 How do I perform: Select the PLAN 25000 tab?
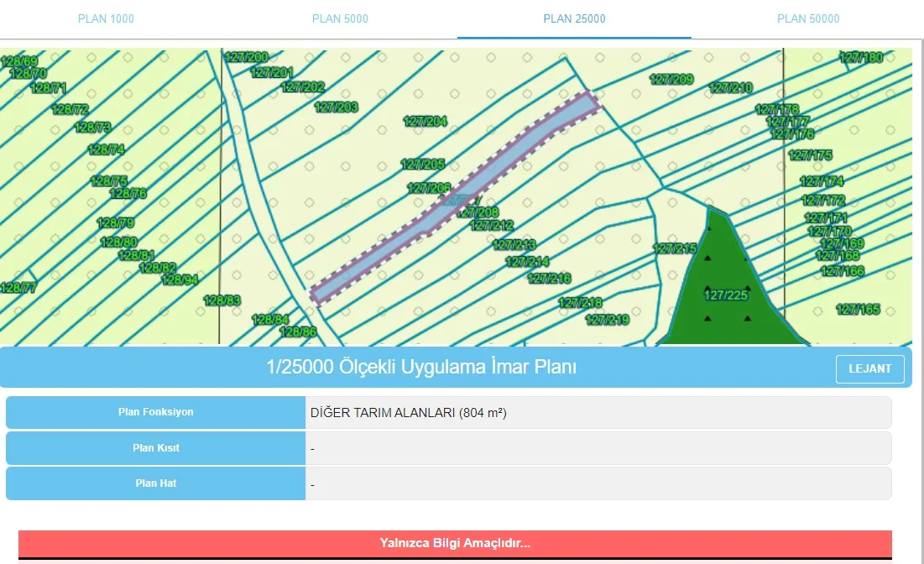click(x=574, y=18)
